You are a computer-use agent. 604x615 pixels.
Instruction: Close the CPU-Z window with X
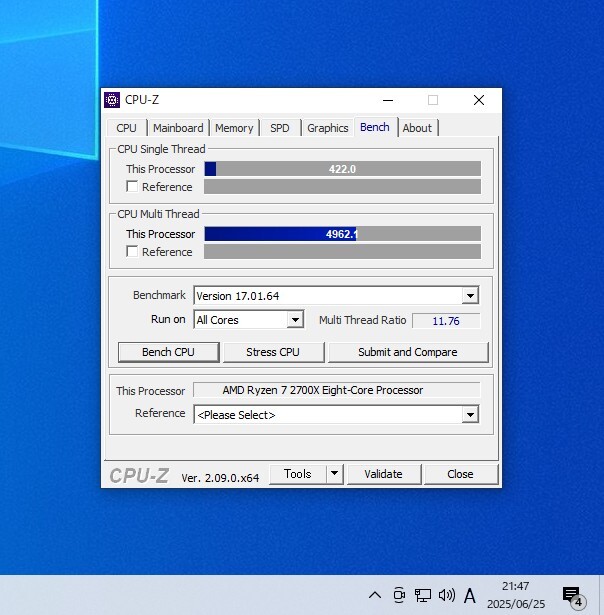[x=479, y=100]
